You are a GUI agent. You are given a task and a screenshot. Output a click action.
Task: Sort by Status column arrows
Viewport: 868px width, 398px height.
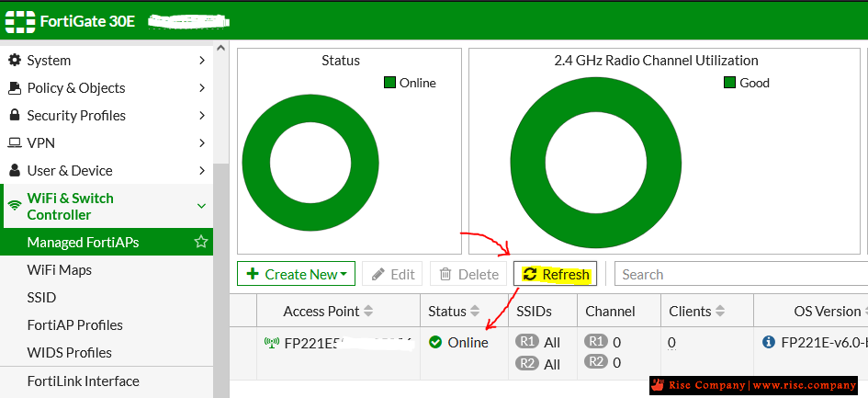click(475, 311)
